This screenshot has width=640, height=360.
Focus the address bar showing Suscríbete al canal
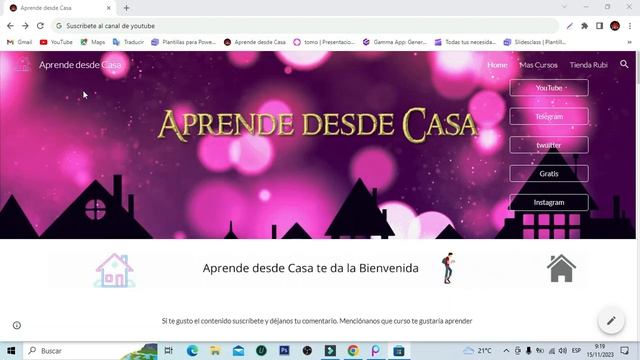click(304, 26)
